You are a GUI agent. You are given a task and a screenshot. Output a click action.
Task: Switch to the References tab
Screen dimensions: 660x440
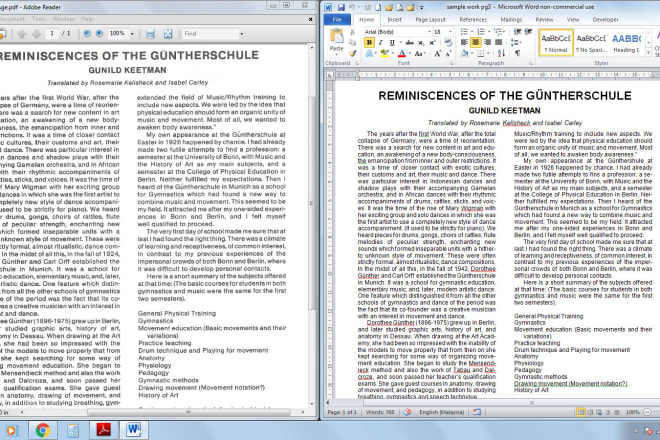[x=473, y=19]
